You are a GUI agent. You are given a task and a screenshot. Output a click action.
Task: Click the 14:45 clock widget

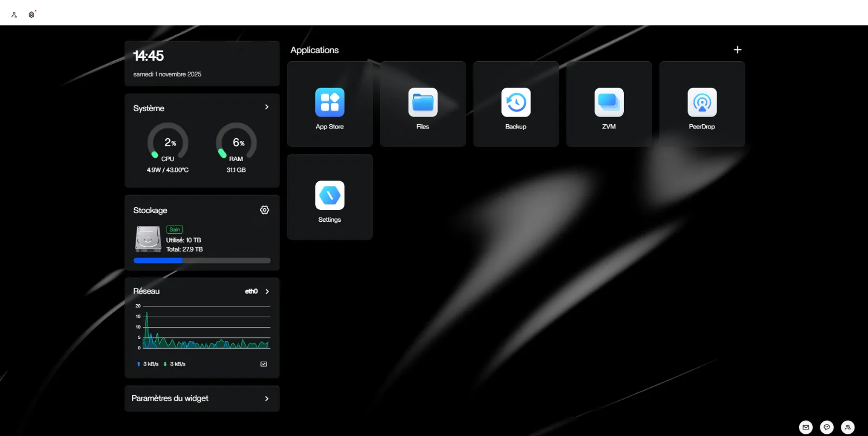coord(202,63)
